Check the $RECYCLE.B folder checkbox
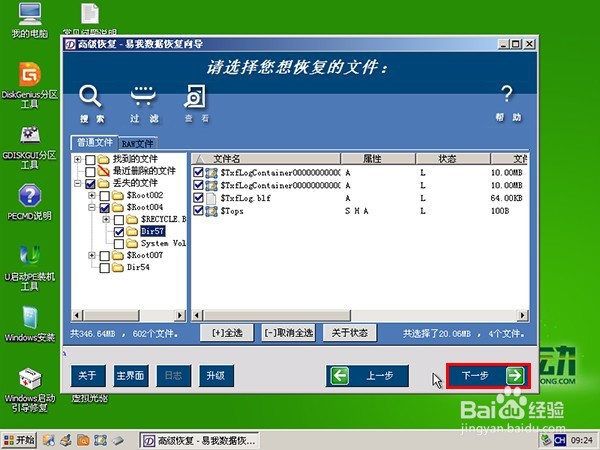The height and width of the screenshot is (450, 600). pos(119,220)
